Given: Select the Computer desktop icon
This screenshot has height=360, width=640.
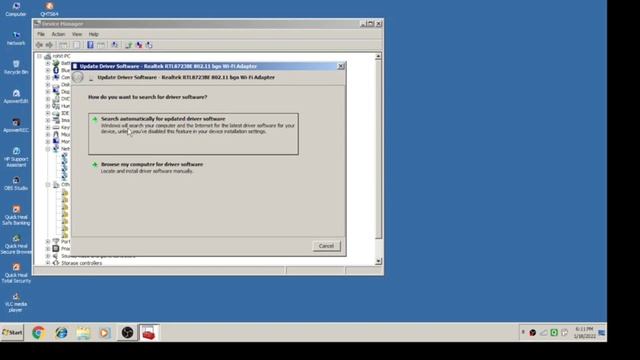Looking at the screenshot, I should pos(16,9).
